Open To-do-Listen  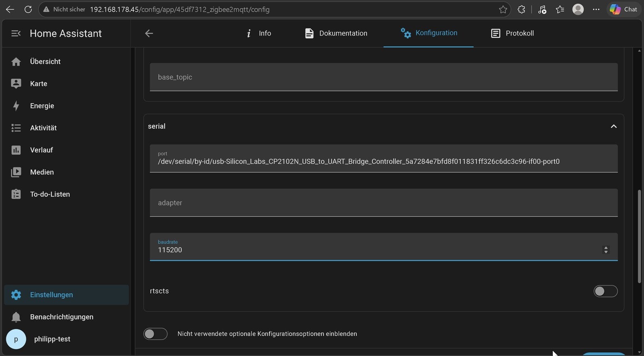[x=66, y=194]
